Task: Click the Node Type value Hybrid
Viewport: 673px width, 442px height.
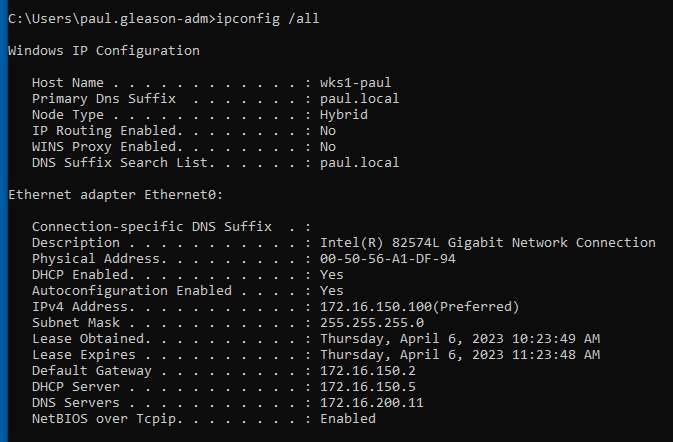Action: tap(344, 114)
